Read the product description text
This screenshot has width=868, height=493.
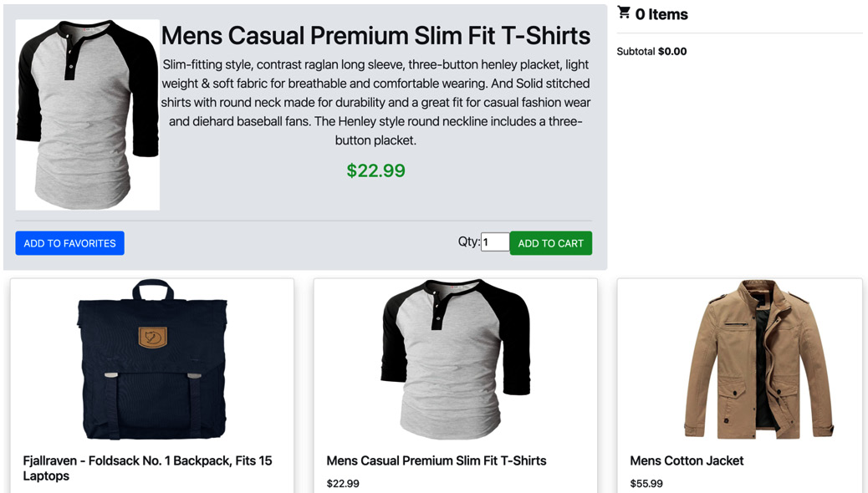(375, 103)
